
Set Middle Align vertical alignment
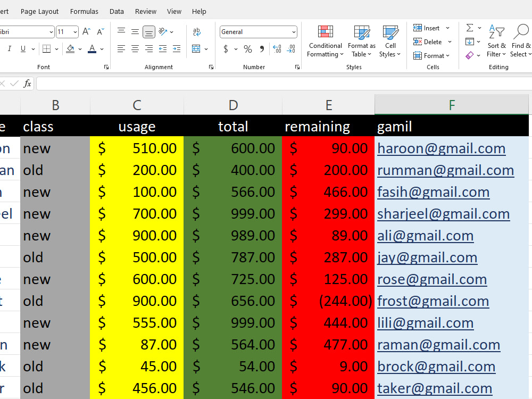(x=135, y=32)
